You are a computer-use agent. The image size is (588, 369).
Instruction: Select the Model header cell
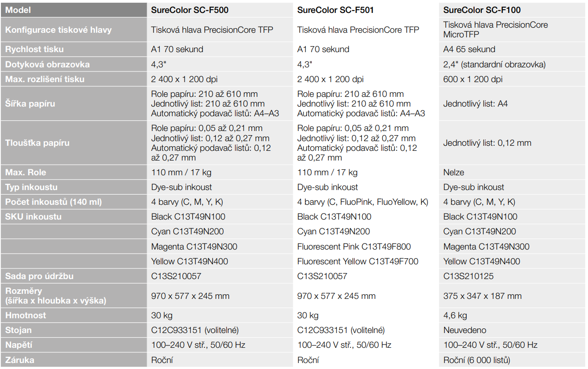coord(74,10)
